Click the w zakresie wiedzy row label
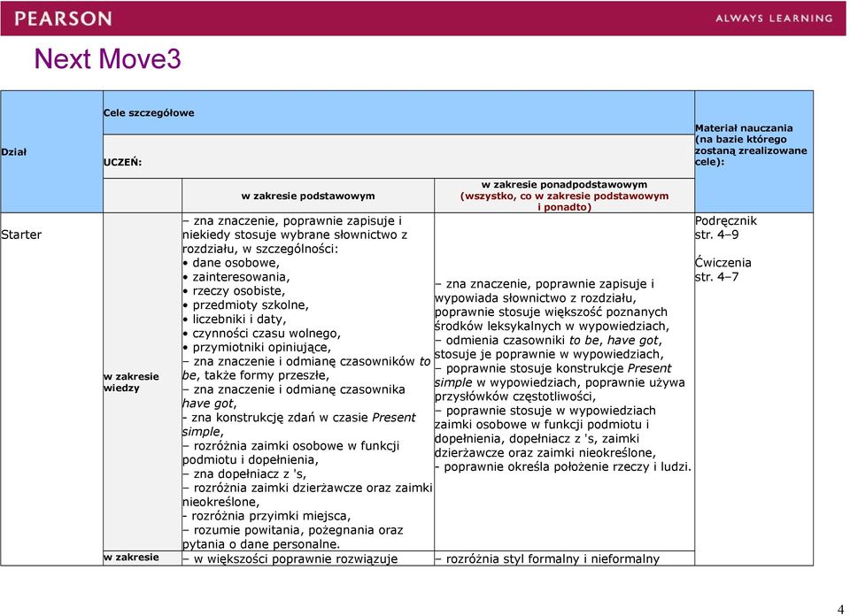850x616 pixels. pyautogui.click(x=131, y=382)
